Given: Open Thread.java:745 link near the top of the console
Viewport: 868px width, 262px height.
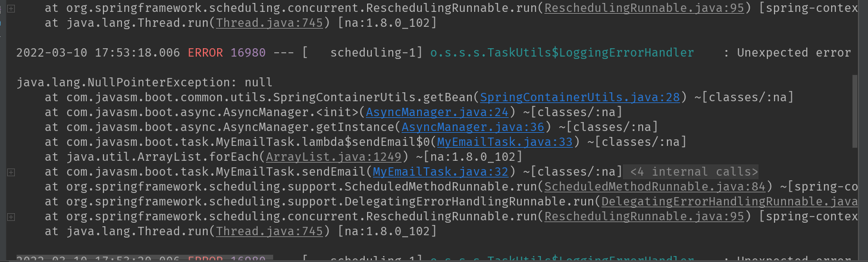Looking at the screenshot, I should [270, 23].
